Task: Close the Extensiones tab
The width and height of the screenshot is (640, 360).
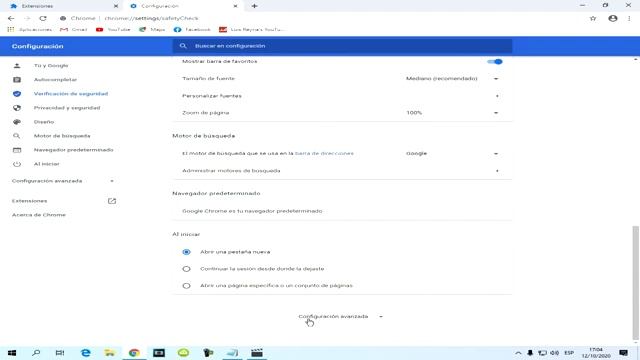Action: click(116, 6)
